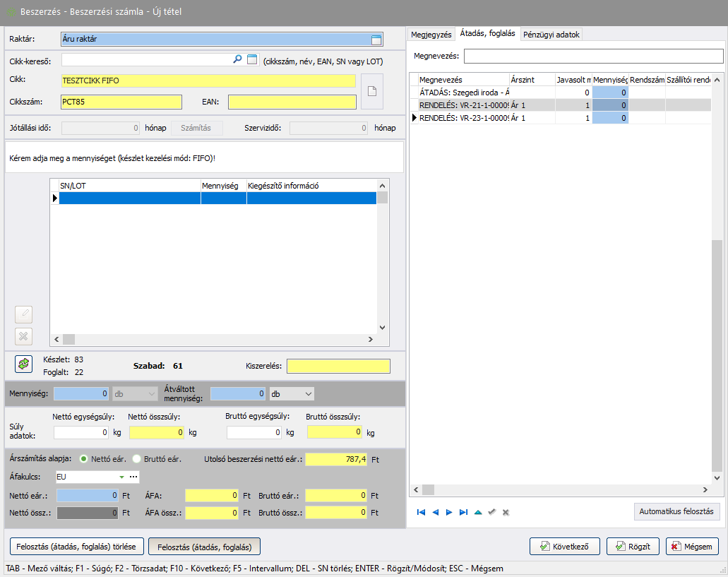Click the Megnevezés input field

pos(593,56)
